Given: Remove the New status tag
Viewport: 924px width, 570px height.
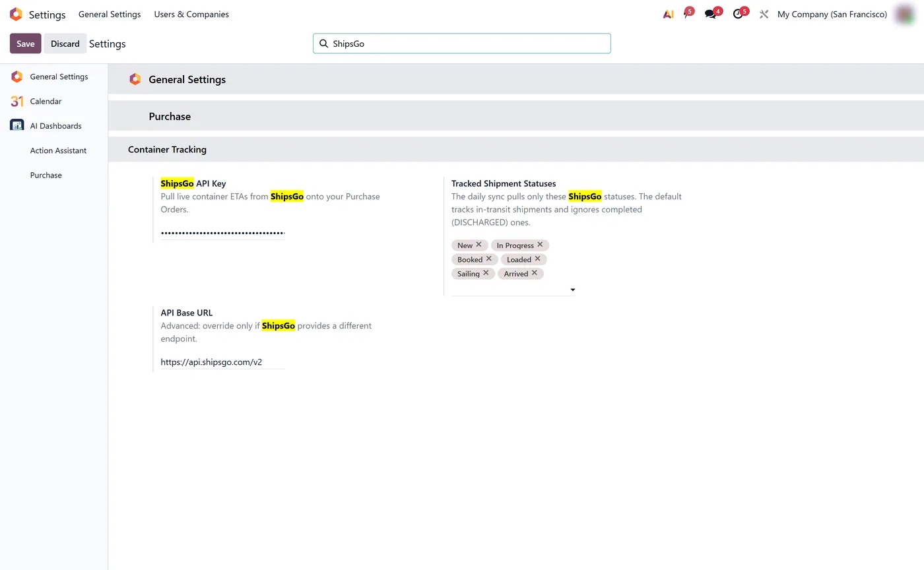Looking at the screenshot, I should coord(478,245).
